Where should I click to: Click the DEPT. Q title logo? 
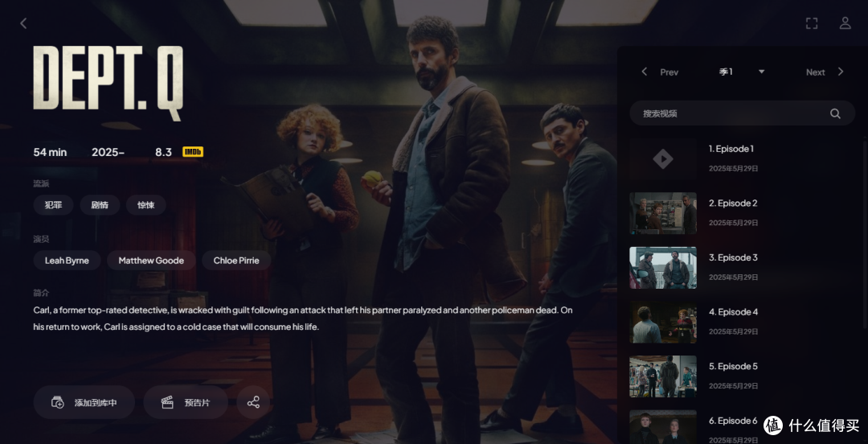[x=108, y=82]
